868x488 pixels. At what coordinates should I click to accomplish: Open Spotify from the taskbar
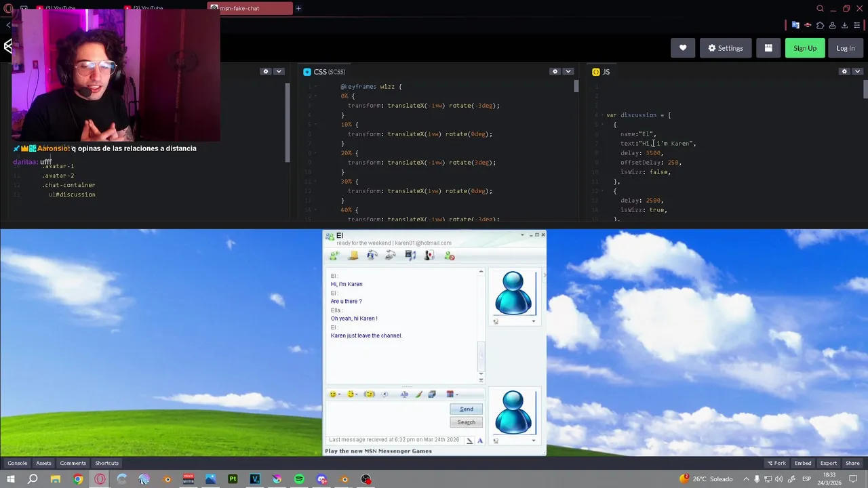pyautogui.click(x=299, y=479)
